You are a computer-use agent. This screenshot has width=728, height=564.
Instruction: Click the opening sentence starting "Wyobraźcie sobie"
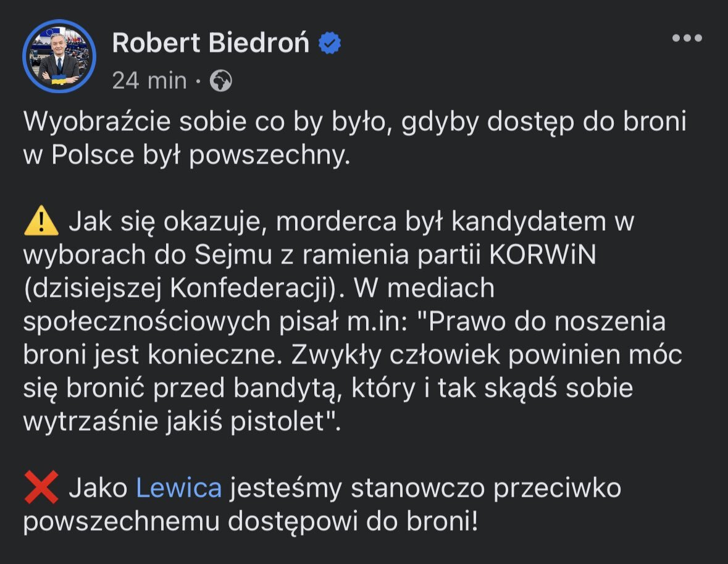point(354,122)
